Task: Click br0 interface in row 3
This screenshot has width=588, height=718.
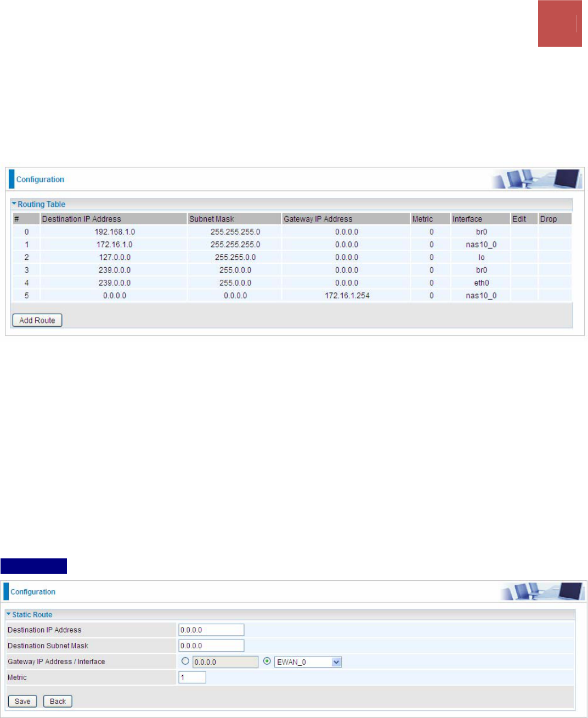Action: click(482, 270)
